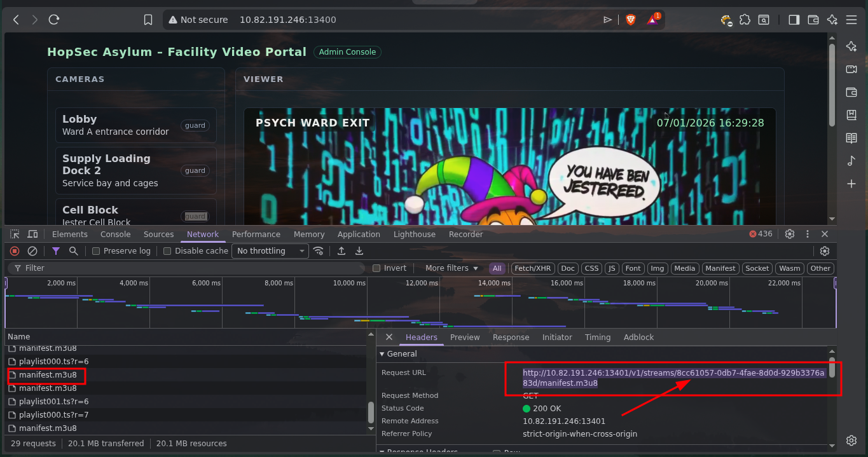The image size is (868, 457).
Task: Stop network recording with the red button
Action: (x=15, y=251)
